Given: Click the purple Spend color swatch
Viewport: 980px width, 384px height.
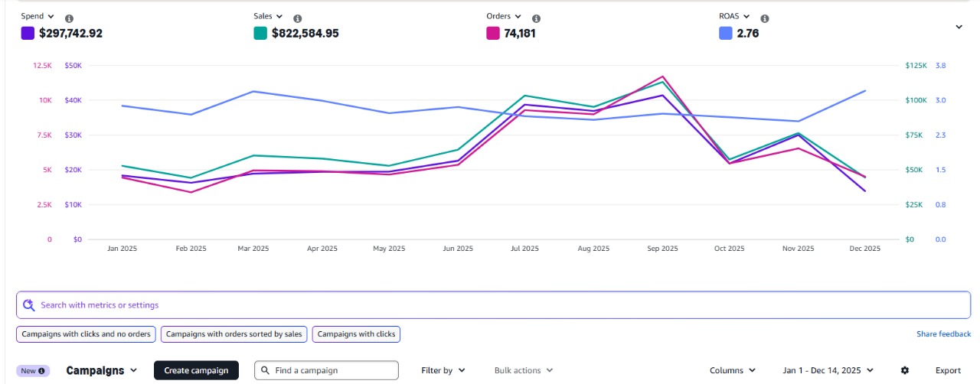Looking at the screenshot, I should point(28,33).
